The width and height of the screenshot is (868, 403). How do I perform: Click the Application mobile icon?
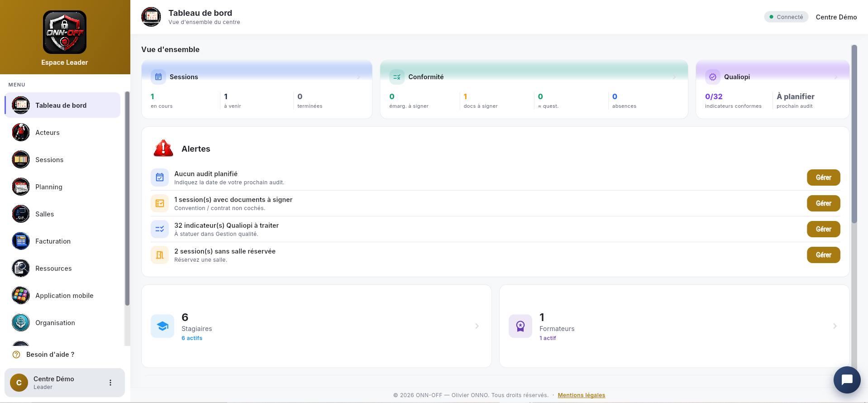(x=21, y=295)
